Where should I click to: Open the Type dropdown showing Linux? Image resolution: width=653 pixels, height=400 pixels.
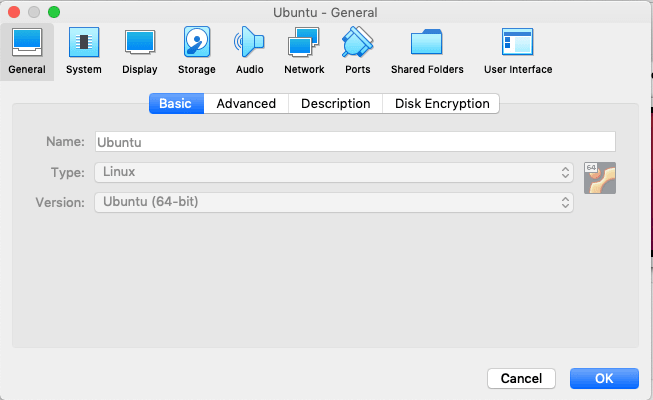tap(334, 172)
